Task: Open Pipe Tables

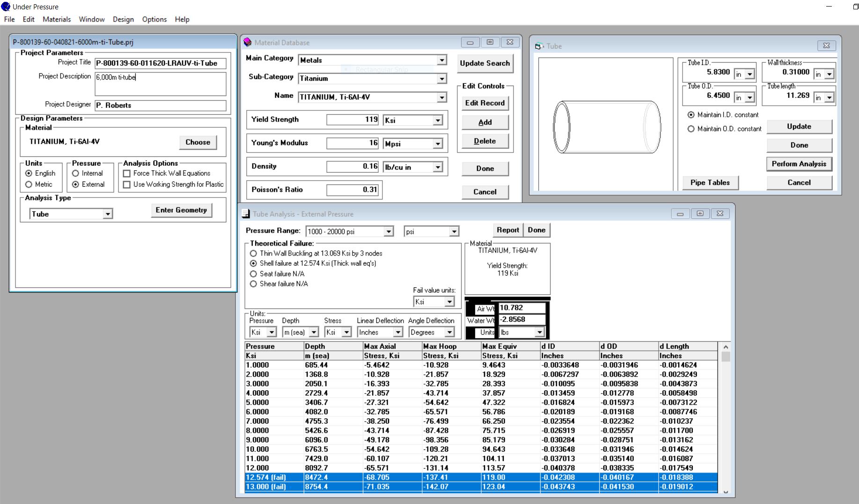Action: 710,183
